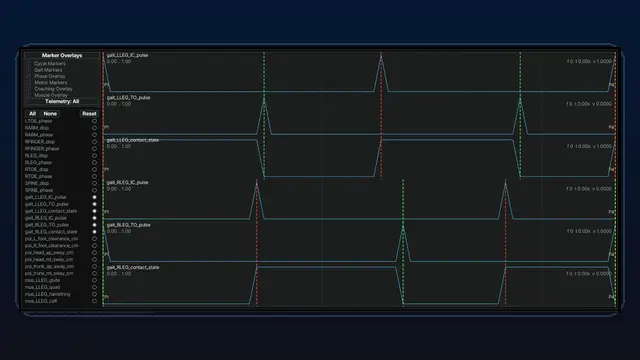Toggle the LTOE_phase channel circle

coord(94,121)
